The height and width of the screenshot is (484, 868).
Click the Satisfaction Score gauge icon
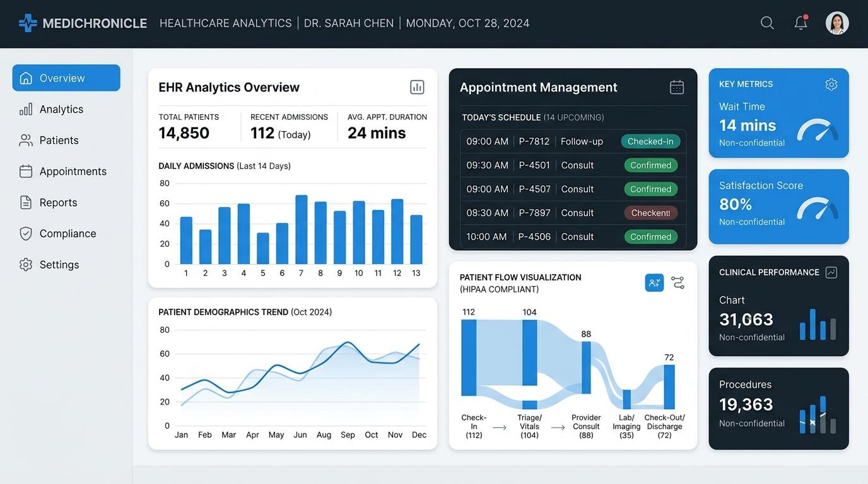coord(818,208)
